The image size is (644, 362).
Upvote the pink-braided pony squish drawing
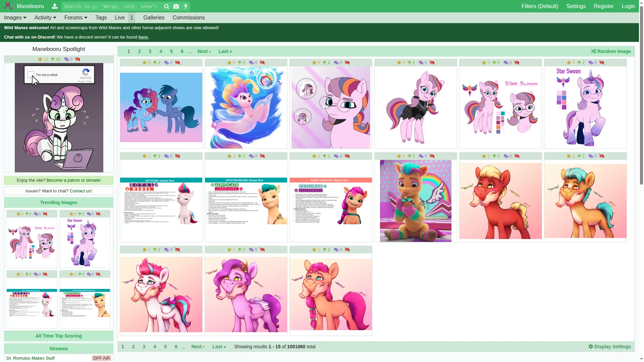click(325, 250)
